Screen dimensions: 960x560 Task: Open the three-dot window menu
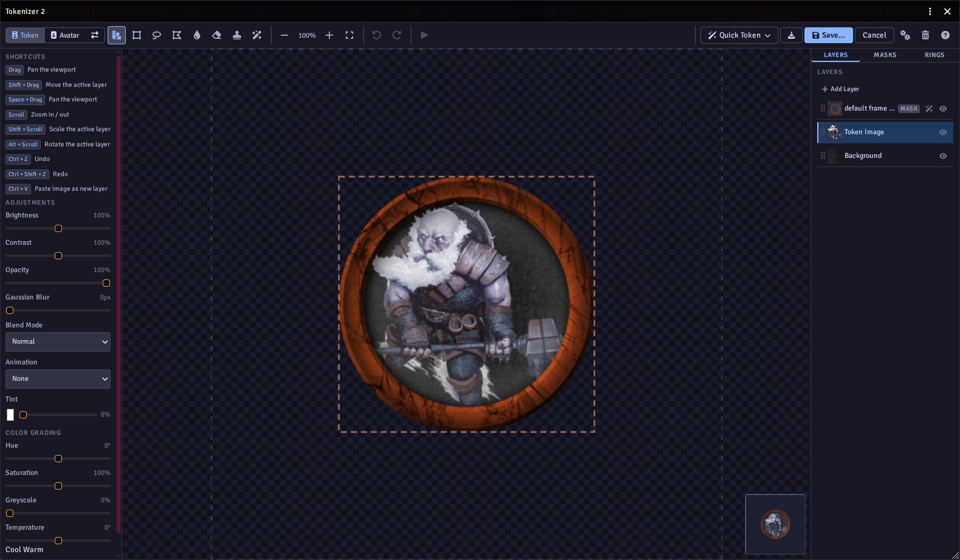(x=930, y=12)
